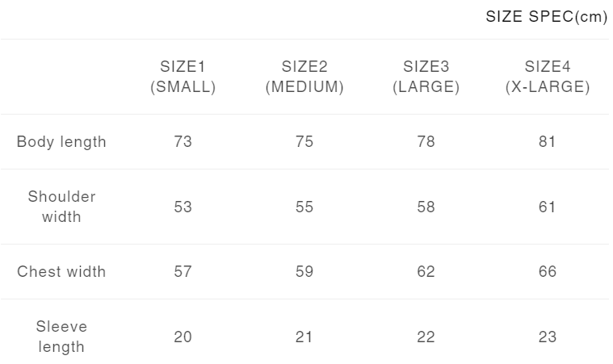Viewport: 613px width, 364px height.
Task: Select chest width value 62 for Large
Action: point(426,272)
